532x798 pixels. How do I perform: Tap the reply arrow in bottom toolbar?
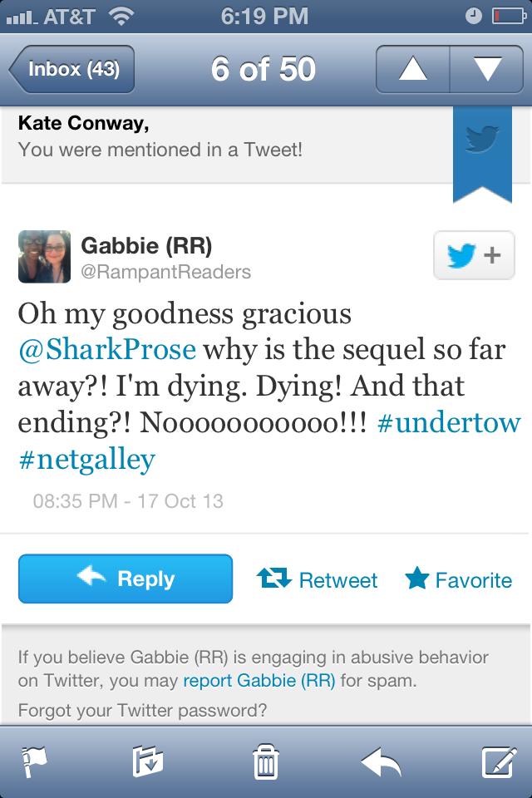[382, 761]
